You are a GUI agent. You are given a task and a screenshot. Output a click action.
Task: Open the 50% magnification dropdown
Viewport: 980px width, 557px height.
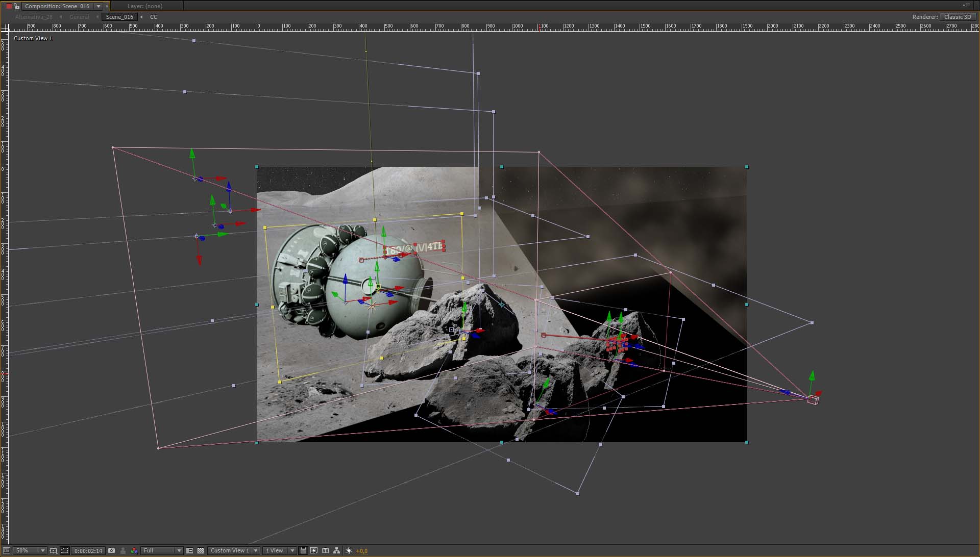point(29,550)
